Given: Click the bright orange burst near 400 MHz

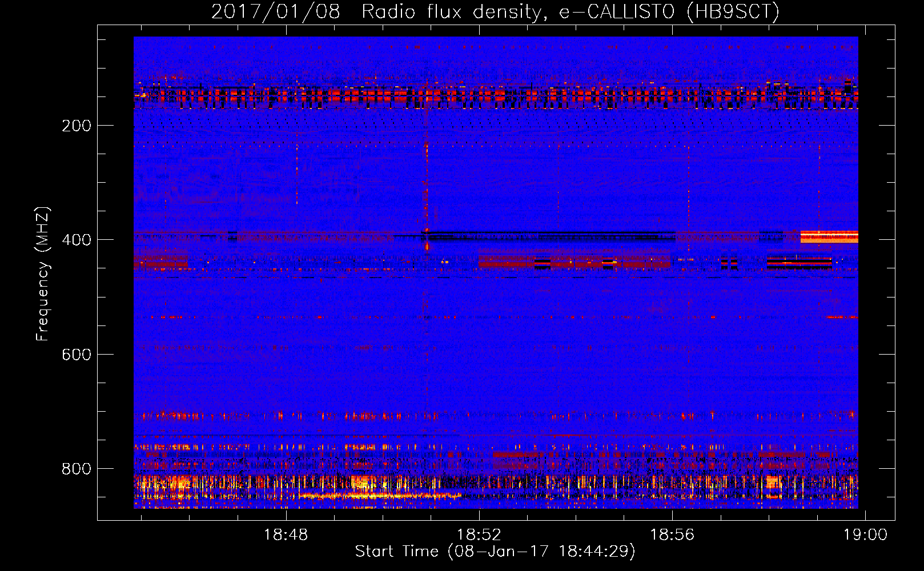Looking at the screenshot, I should [829, 236].
